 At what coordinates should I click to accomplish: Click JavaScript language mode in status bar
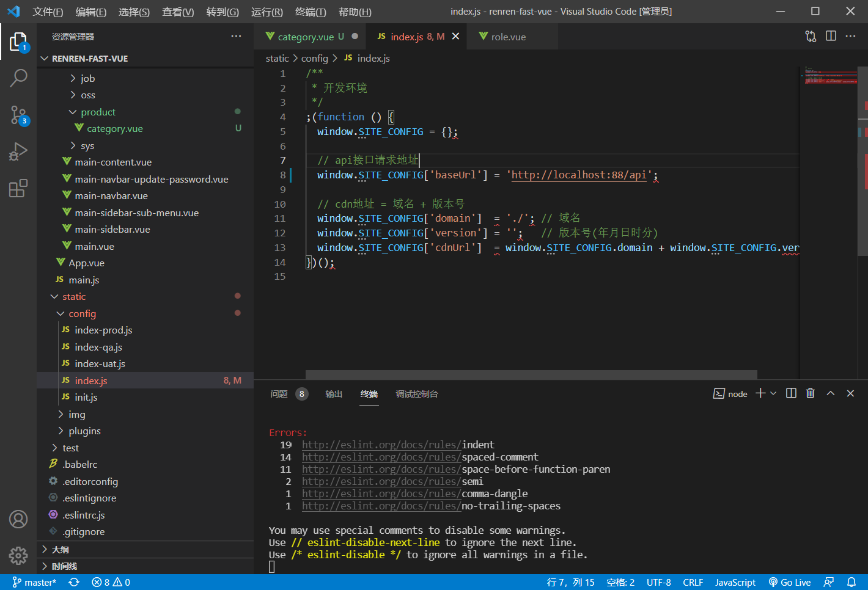coord(735,582)
